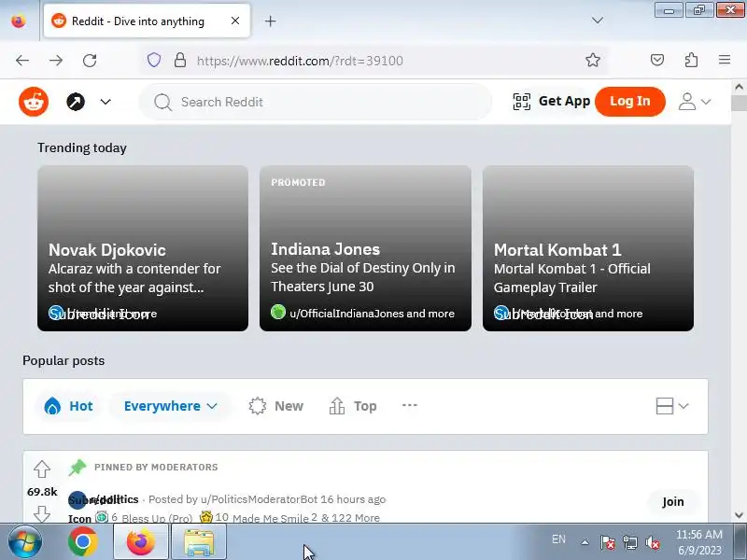Image resolution: width=747 pixels, height=560 pixels.
Task: Click the search magnifier icon
Action: tap(162, 102)
